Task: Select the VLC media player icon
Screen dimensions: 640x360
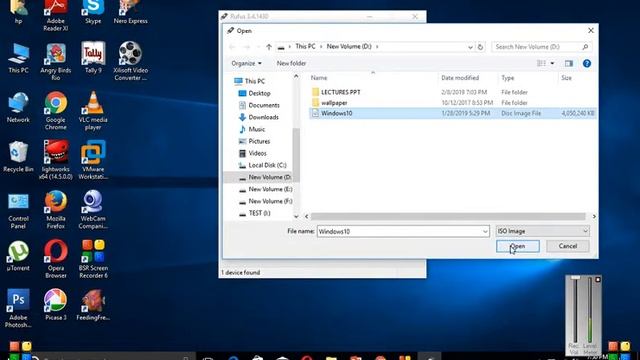Action: coord(93,111)
